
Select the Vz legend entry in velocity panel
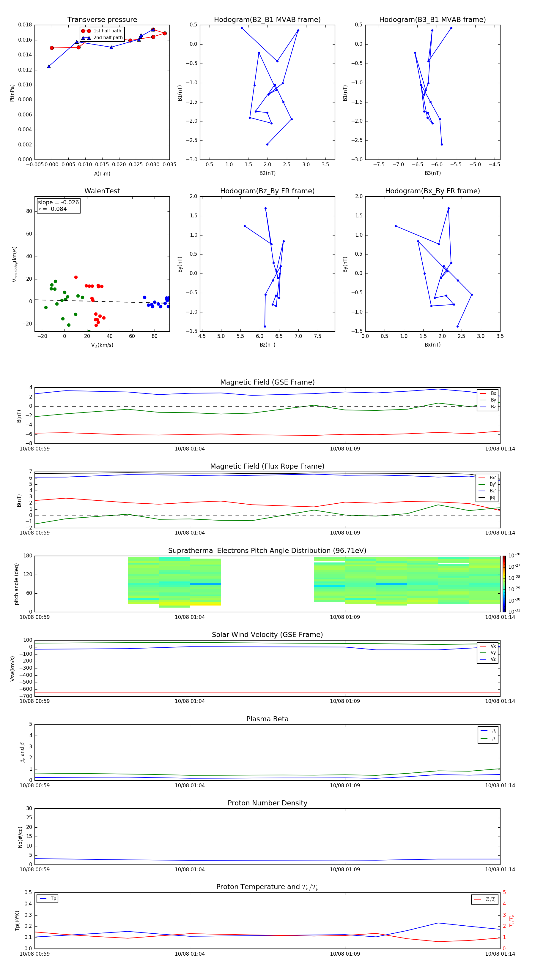488,659
